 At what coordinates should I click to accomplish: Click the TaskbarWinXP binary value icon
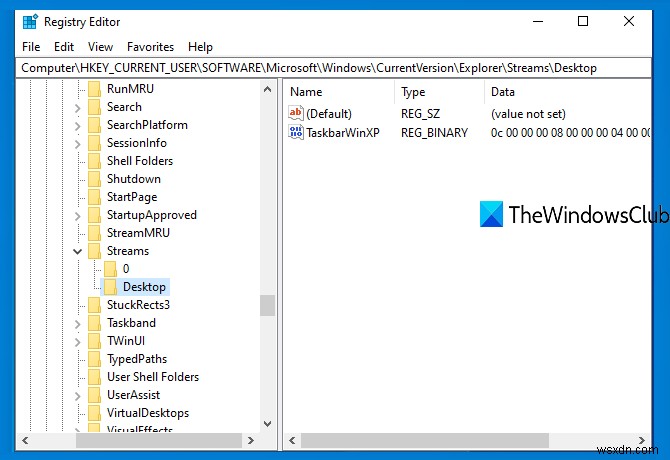(x=296, y=132)
